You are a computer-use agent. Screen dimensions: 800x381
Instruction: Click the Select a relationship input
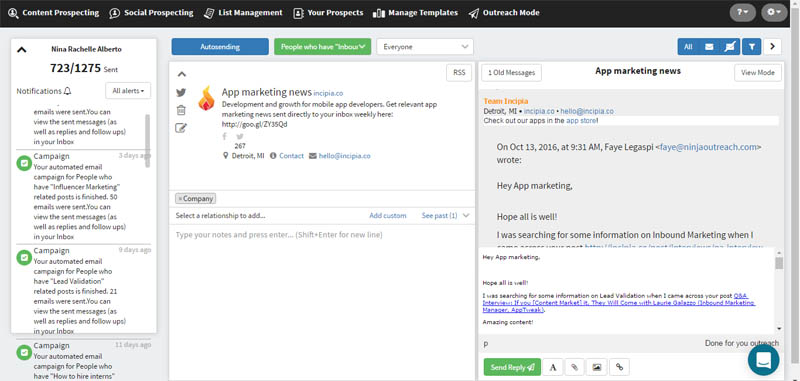coord(220,216)
